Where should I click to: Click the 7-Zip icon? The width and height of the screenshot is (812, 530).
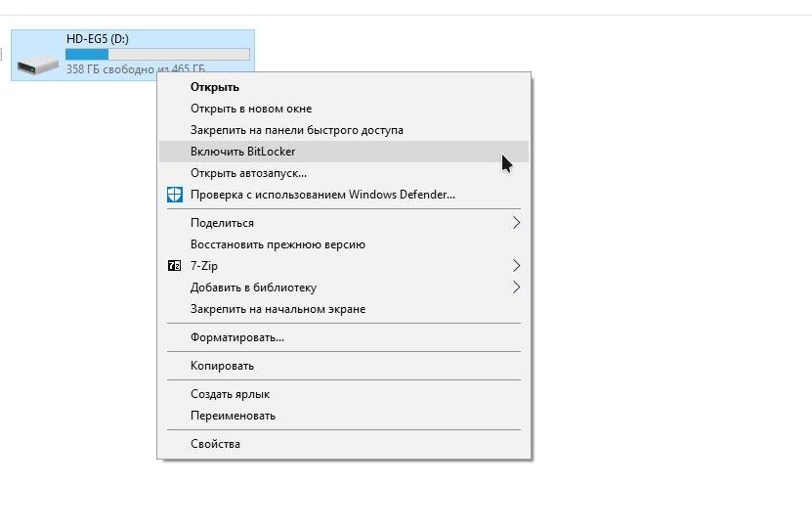[175, 266]
